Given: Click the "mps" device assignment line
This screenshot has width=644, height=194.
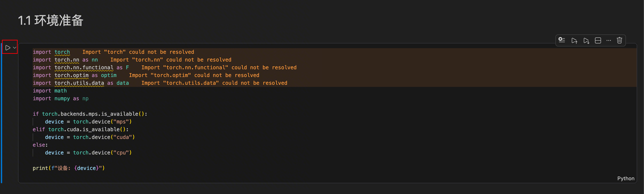Looking at the screenshot, I should pos(88,122).
